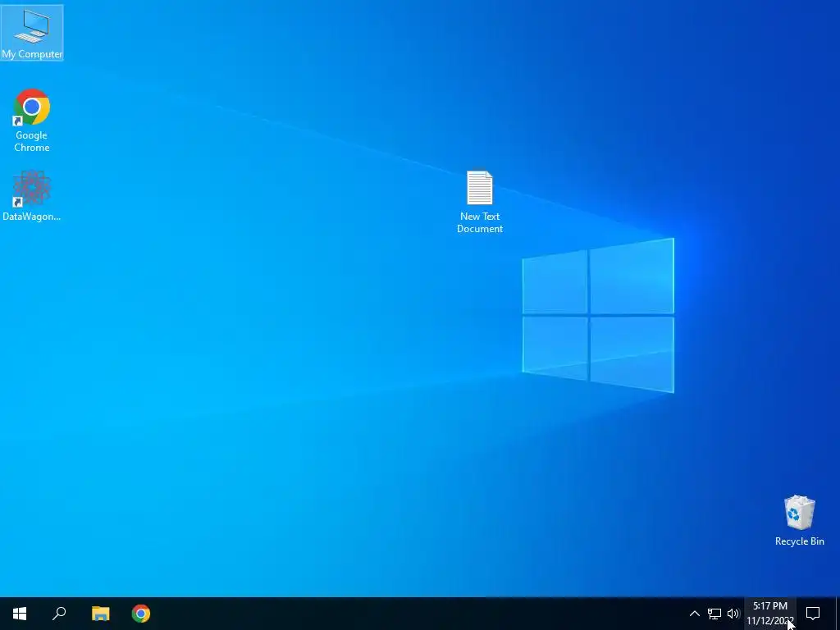Open the Windows Start menu
The height and width of the screenshot is (630, 840).
20,614
